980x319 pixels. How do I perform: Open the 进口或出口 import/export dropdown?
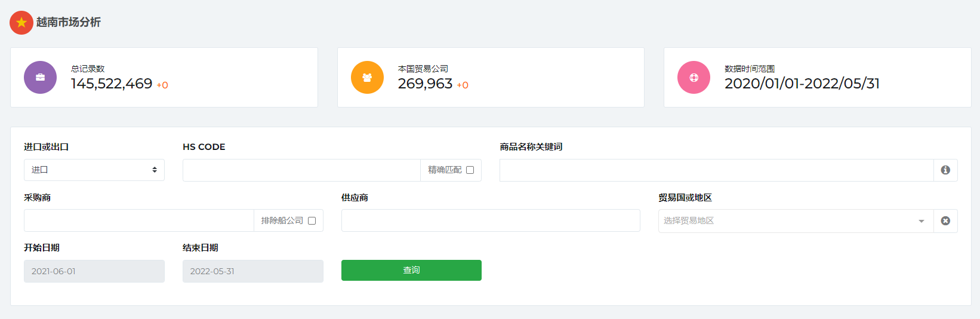94,170
